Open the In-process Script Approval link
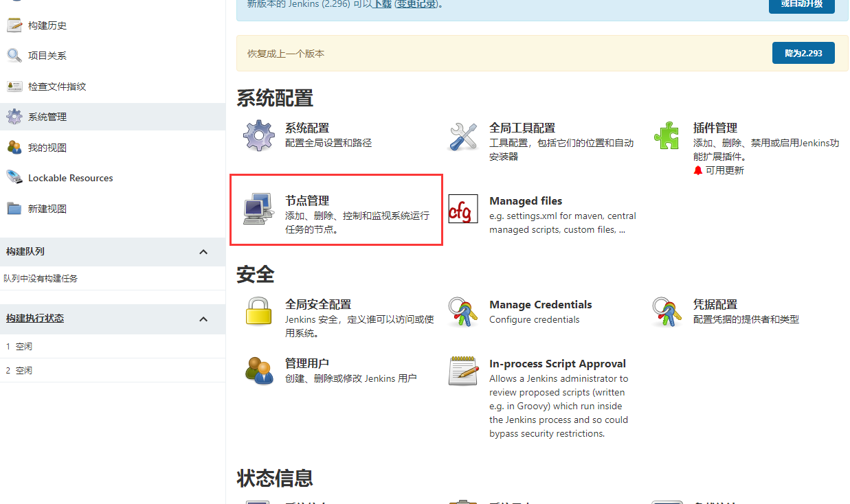 558,363
